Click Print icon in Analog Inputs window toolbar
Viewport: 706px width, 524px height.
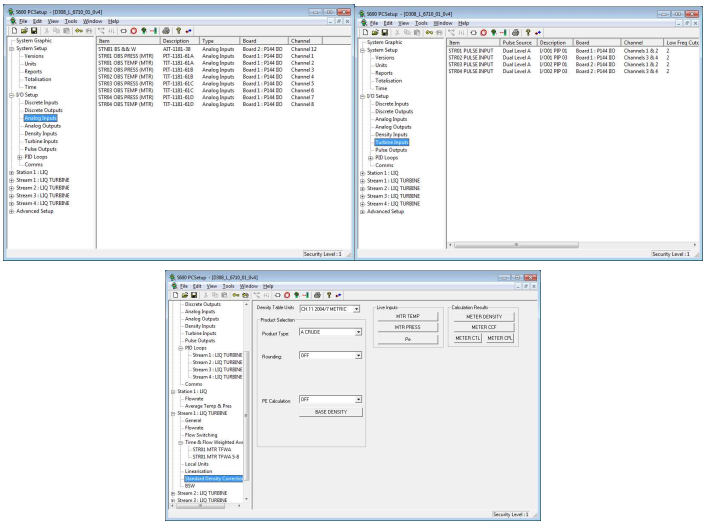pyautogui.click(x=166, y=31)
